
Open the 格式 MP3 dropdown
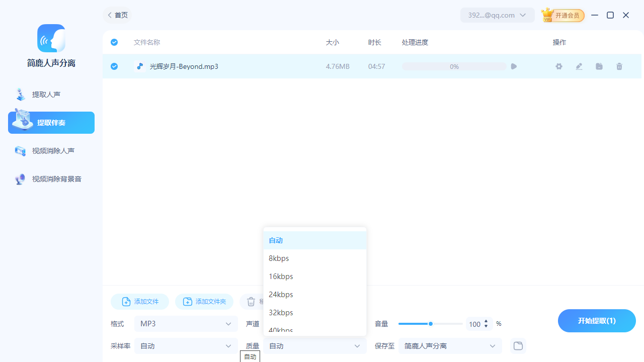(x=186, y=323)
